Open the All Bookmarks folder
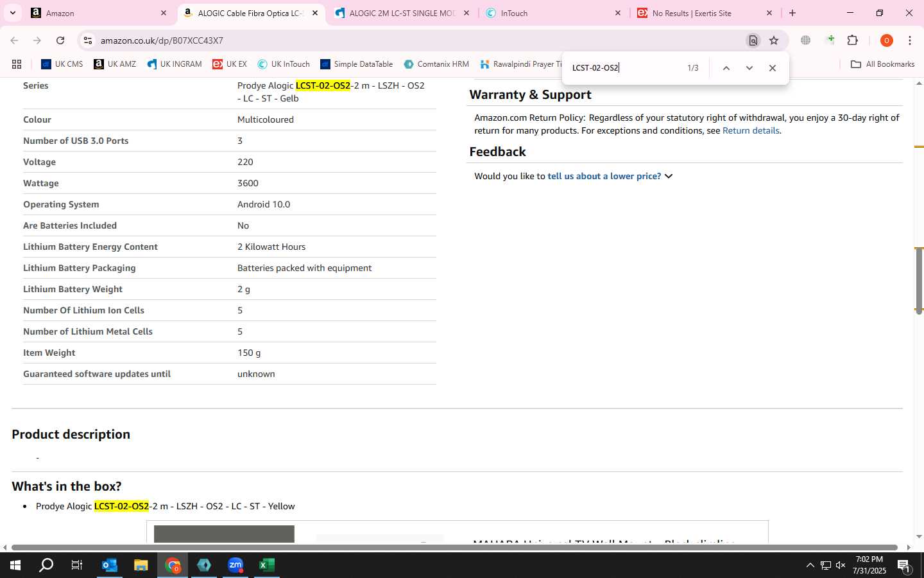Viewport: 924px width, 578px height. pos(882,64)
